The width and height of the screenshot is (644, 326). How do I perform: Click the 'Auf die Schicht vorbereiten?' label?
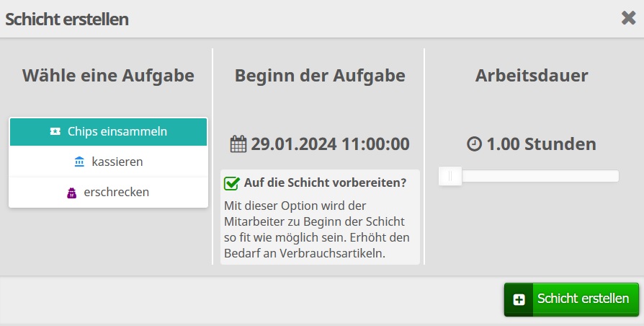click(325, 183)
